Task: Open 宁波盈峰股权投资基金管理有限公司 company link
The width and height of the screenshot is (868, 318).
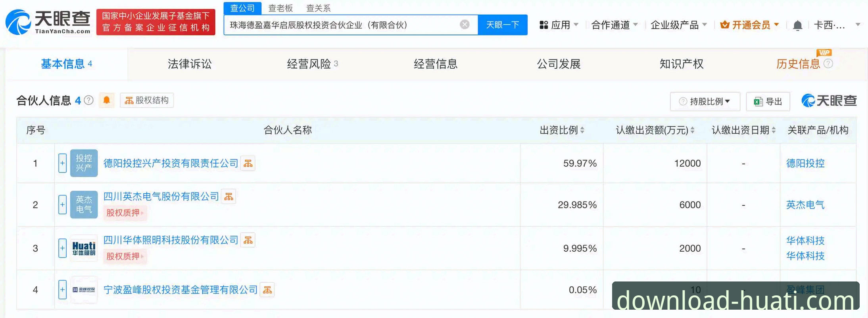Action: (x=181, y=290)
